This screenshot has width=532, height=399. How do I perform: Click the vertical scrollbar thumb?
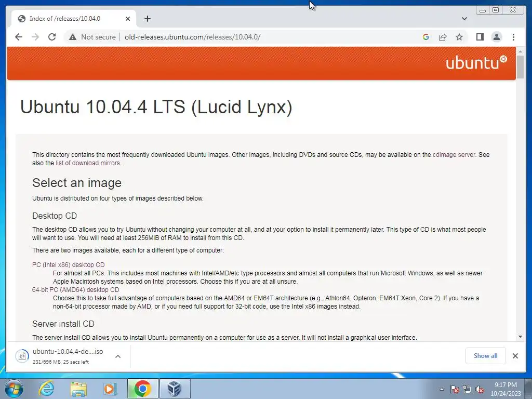520,66
